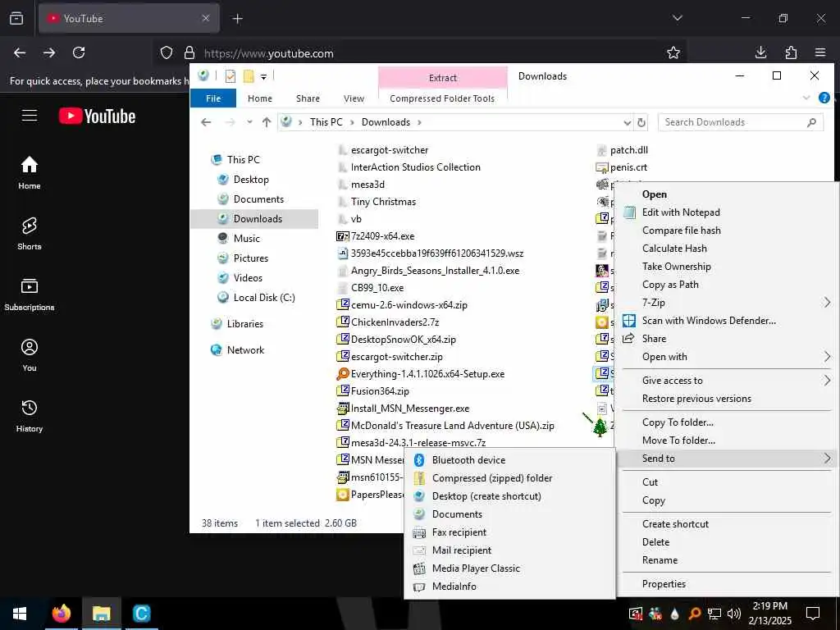Expand address bar history dropdown

tap(628, 123)
